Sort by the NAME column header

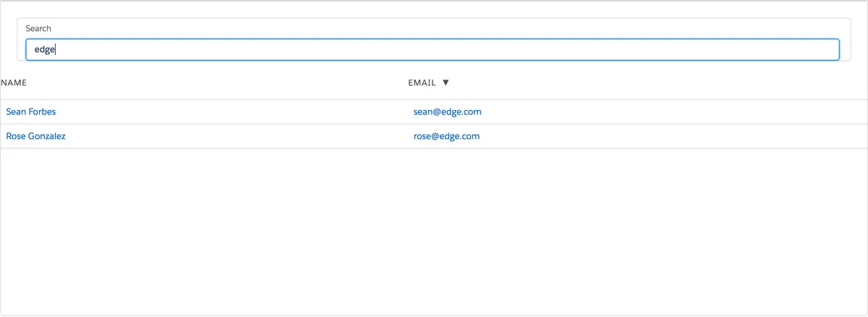point(14,83)
